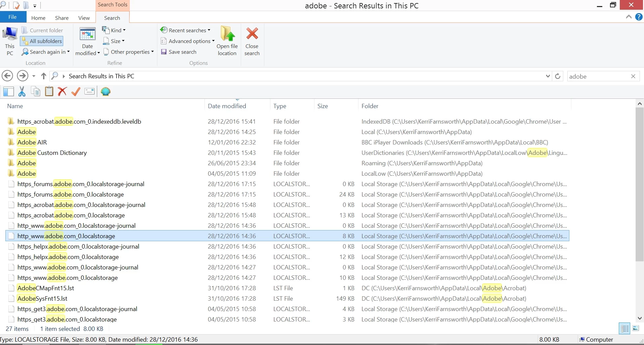
Task: Click the Paste clipboard icon
Action: (49, 91)
